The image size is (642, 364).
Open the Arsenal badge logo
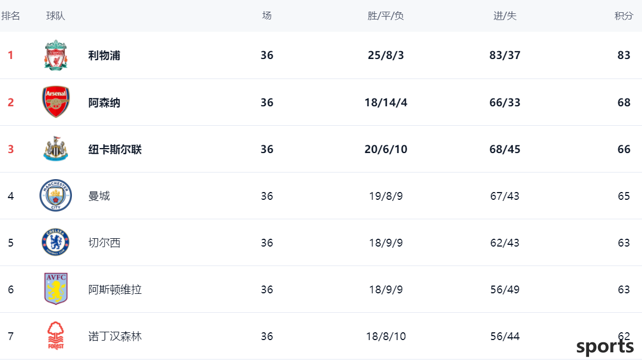(x=56, y=102)
